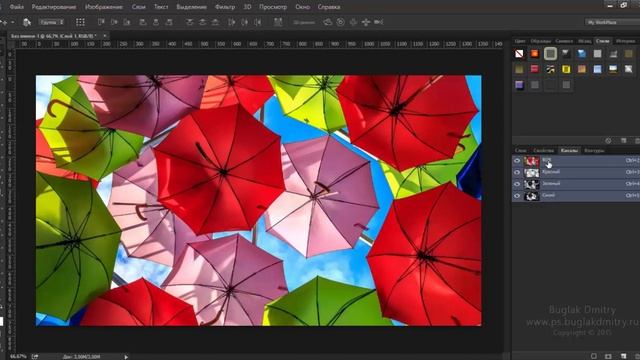Apply the orange style preset swatch
This screenshot has height=360, width=640.
[535, 53]
